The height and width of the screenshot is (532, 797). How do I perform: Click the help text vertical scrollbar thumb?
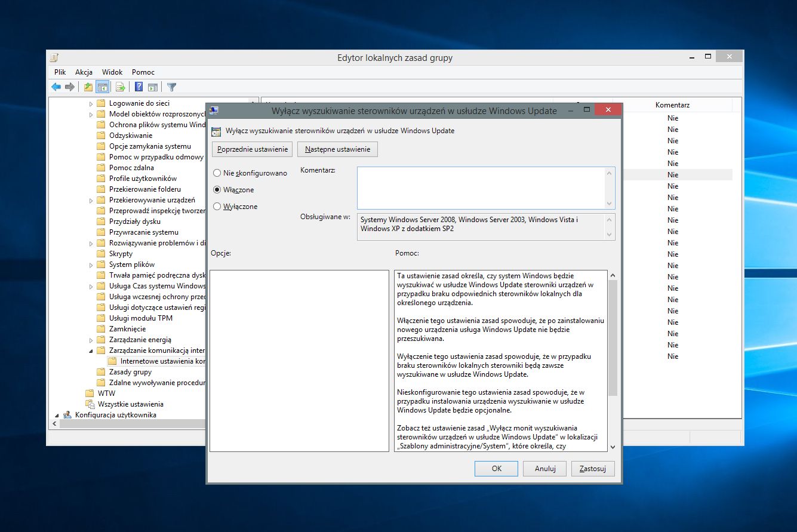pos(613,337)
